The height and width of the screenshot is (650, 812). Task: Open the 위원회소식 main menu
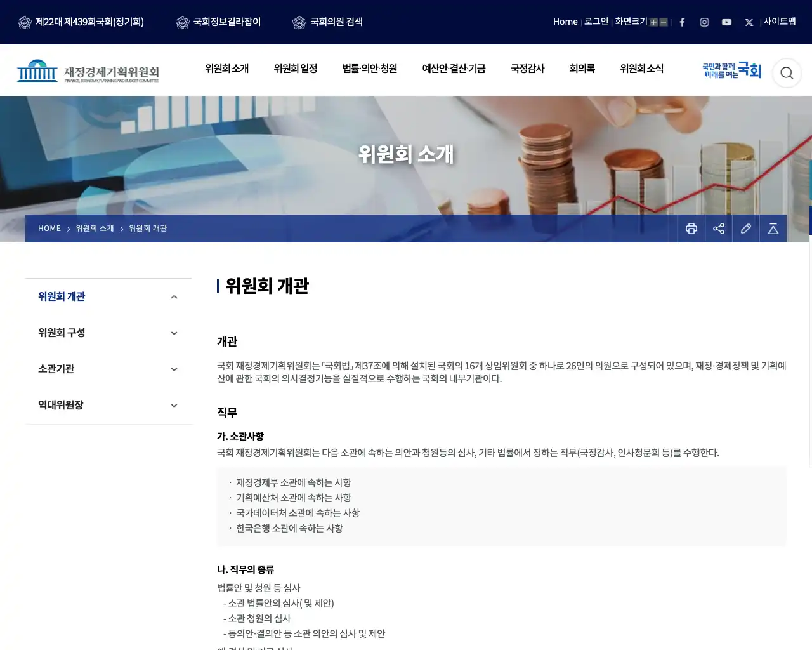pyautogui.click(x=642, y=69)
